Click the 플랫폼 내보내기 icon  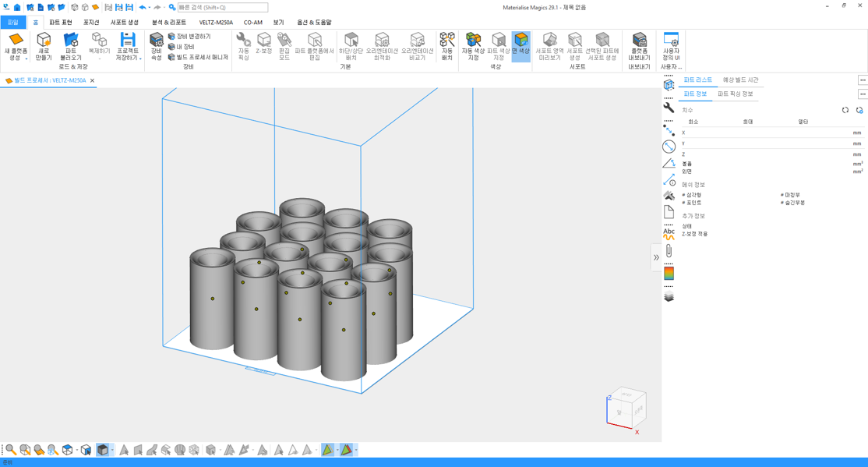(x=640, y=39)
